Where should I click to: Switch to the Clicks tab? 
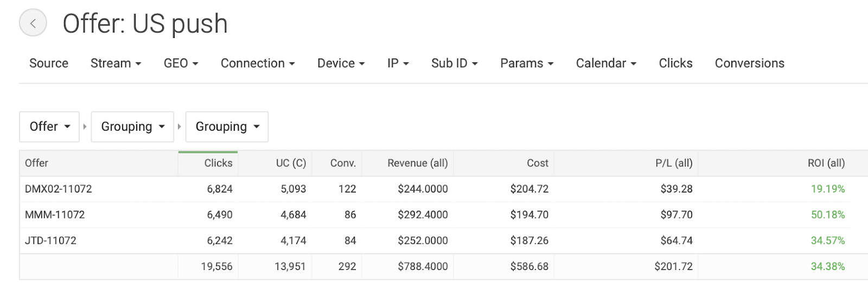[x=675, y=63]
